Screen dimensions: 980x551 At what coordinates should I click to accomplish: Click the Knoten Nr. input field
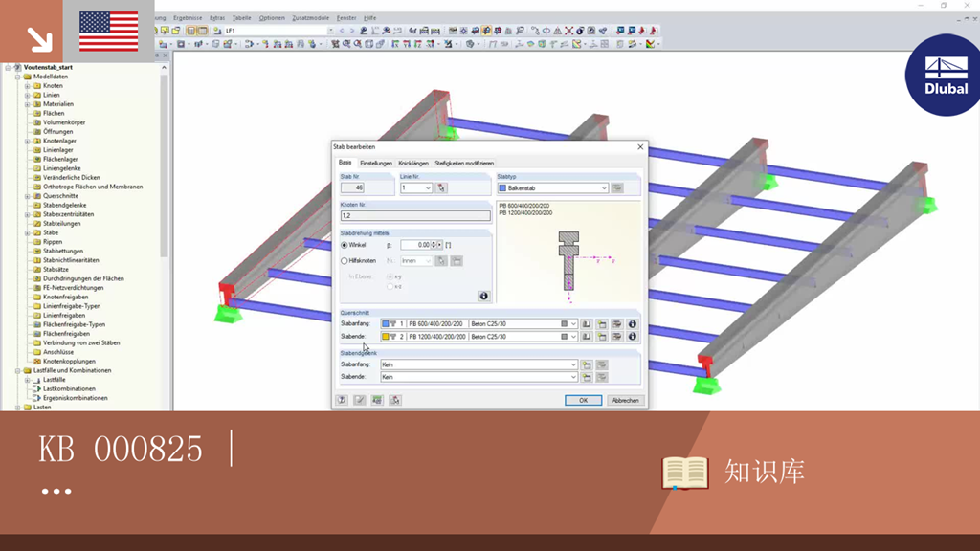[x=415, y=216]
